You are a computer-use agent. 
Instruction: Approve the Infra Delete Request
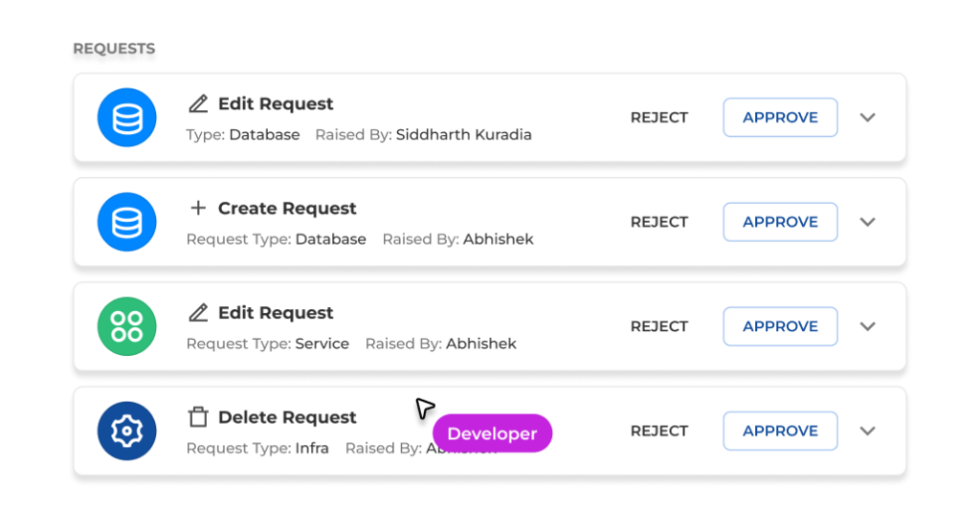[780, 431]
